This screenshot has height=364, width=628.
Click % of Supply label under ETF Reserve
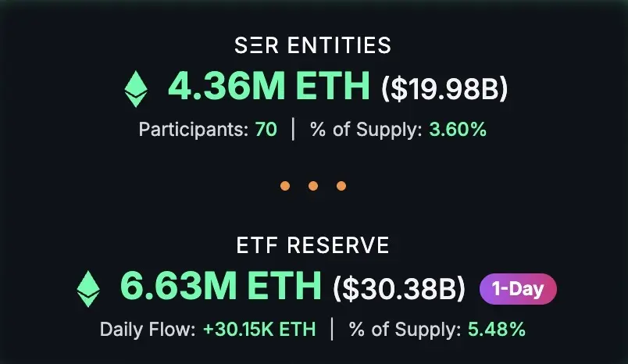click(x=405, y=330)
